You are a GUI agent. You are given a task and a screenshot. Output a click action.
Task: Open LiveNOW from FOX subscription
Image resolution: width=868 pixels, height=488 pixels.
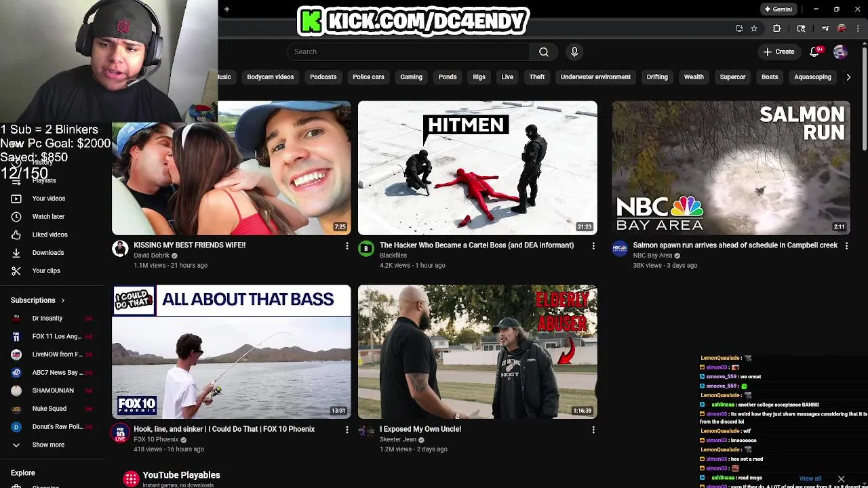click(52, 354)
